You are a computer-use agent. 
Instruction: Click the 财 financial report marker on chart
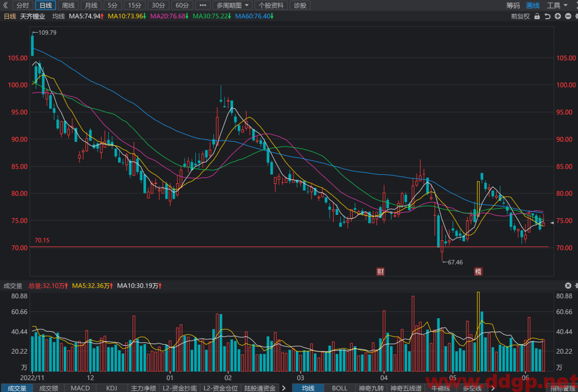[x=380, y=272]
